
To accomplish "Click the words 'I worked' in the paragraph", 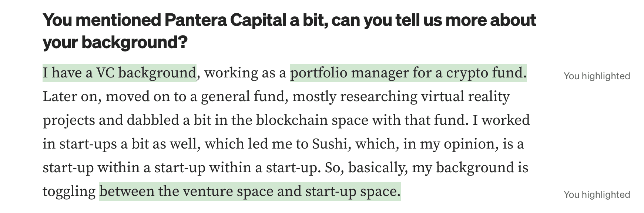I will [501, 120].
